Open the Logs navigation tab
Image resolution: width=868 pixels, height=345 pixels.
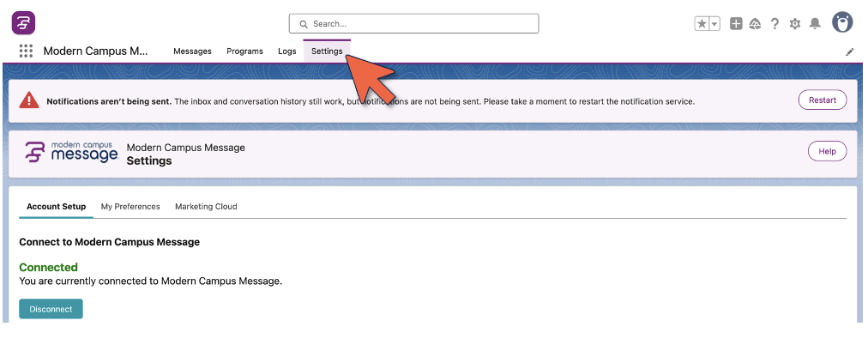[287, 51]
